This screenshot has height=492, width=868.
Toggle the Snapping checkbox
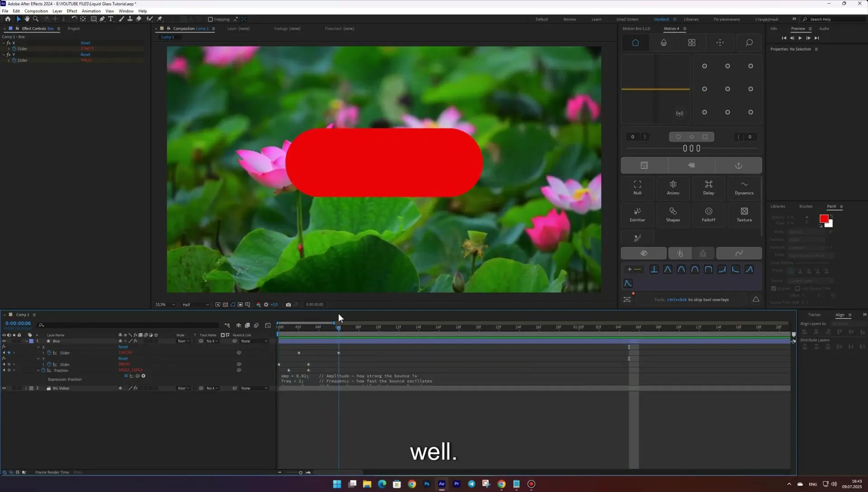[x=210, y=19]
